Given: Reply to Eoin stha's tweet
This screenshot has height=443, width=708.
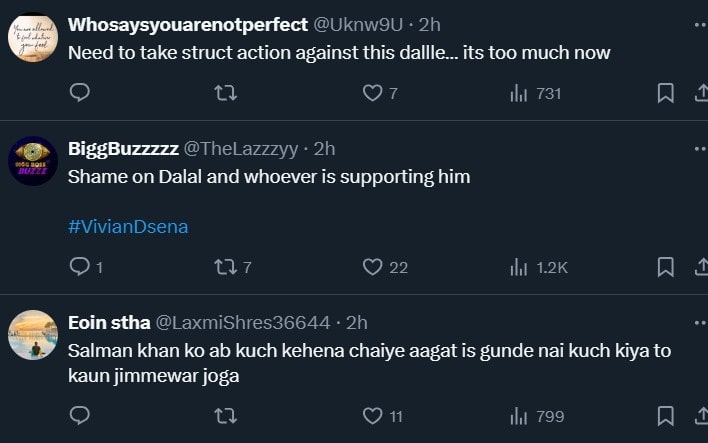Looking at the screenshot, I should pyautogui.click(x=80, y=415).
